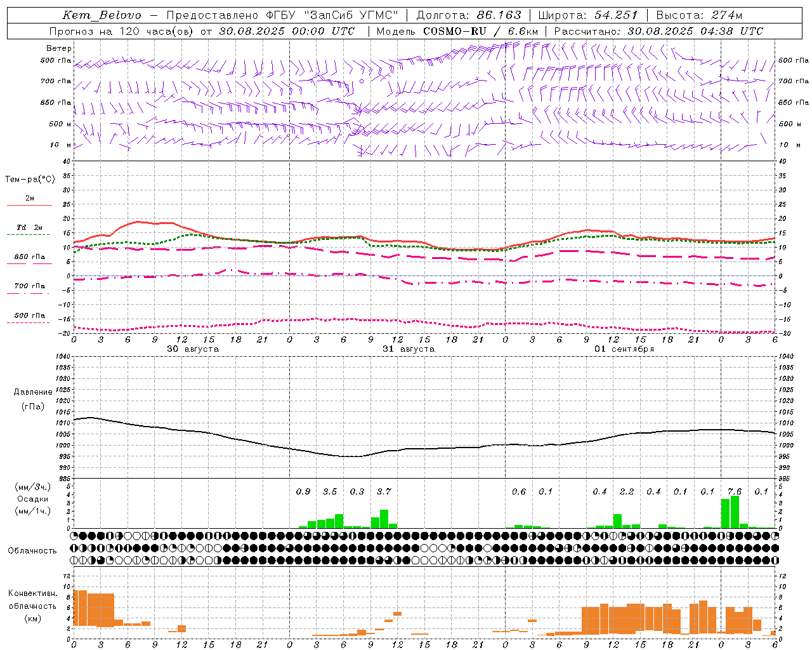Click the "700 гПа" temperature legend entry
Screen dimensions: 812x650
pos(30,286)
